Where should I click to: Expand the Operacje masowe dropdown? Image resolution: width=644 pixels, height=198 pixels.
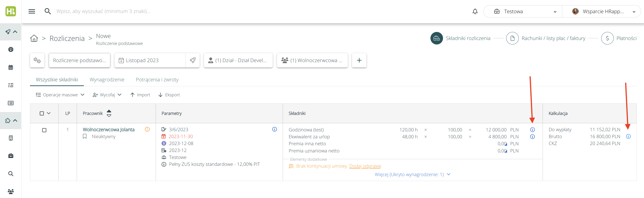coord(60,95)
